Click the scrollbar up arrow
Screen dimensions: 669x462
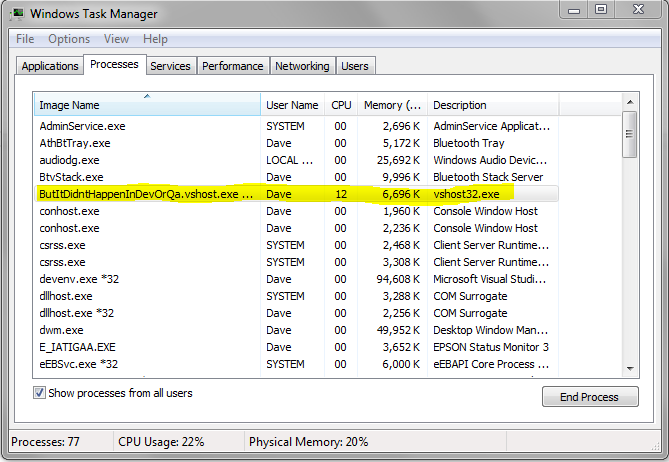pos(630,102)
